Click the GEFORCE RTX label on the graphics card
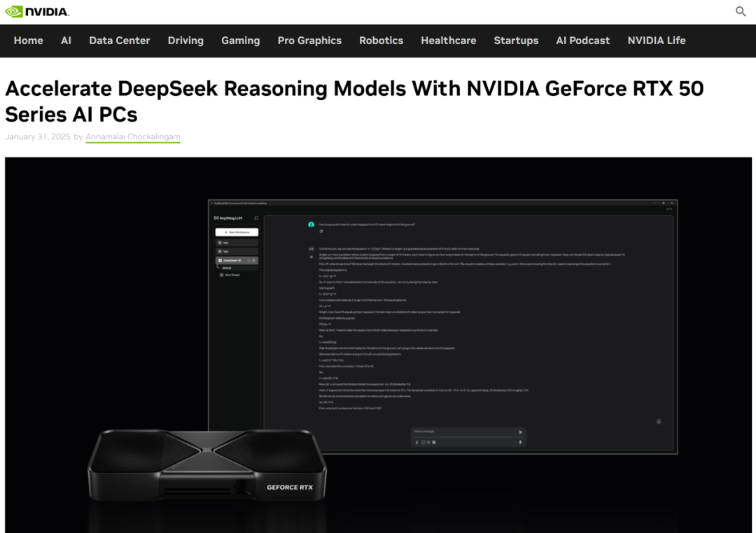Image resolution: width=756 pixels, height=533 pixels. (290, 488)
